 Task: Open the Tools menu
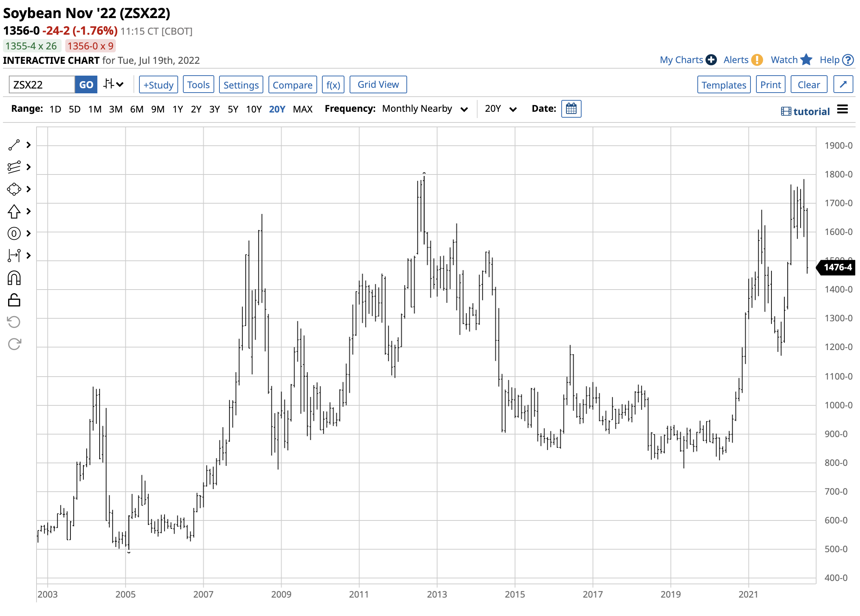point(199,84)
